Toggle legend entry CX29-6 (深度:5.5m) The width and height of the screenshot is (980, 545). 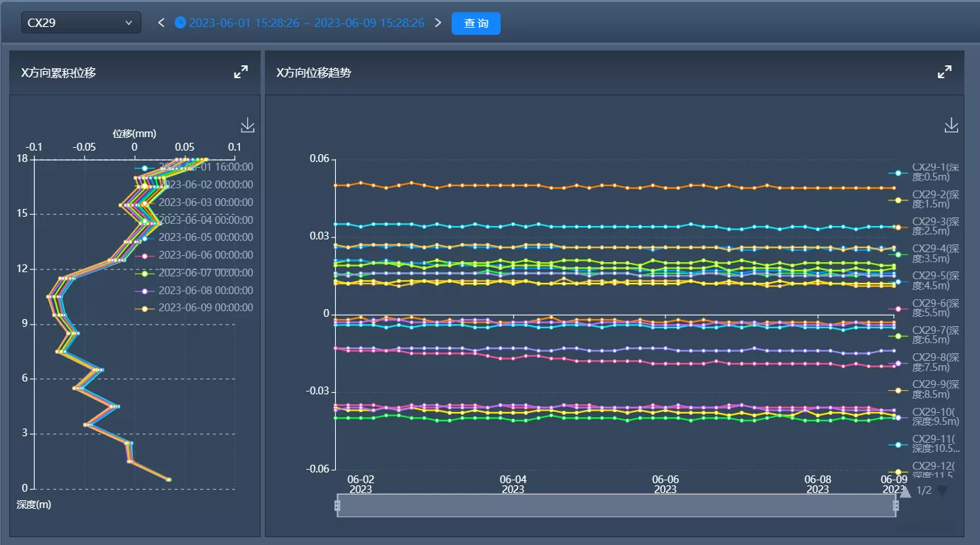(x=925, y=308)
